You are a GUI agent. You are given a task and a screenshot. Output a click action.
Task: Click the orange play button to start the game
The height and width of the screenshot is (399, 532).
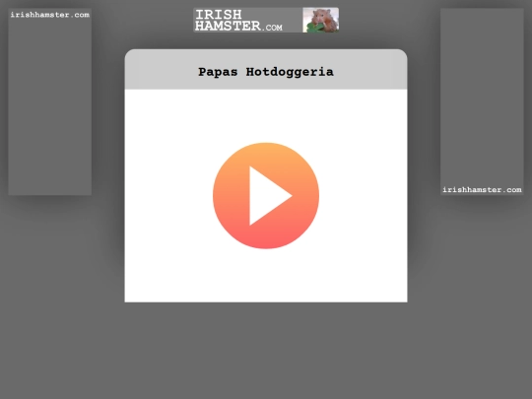266,196
